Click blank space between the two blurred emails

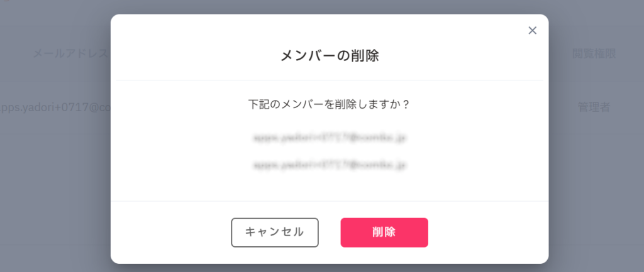point(330,151)
